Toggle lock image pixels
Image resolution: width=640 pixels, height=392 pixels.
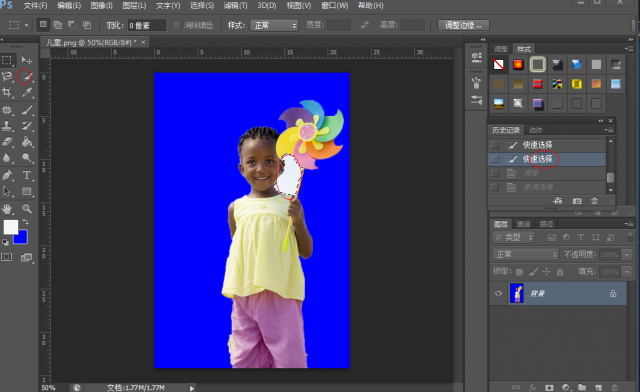click(533, 272)
